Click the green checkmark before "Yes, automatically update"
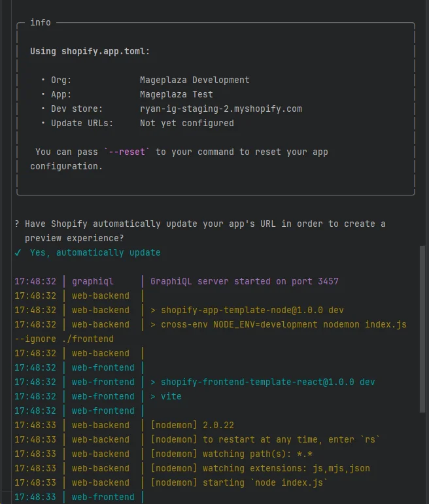This screenshot has width=429, height=504. pyautogui.click(x=18, y=252)
